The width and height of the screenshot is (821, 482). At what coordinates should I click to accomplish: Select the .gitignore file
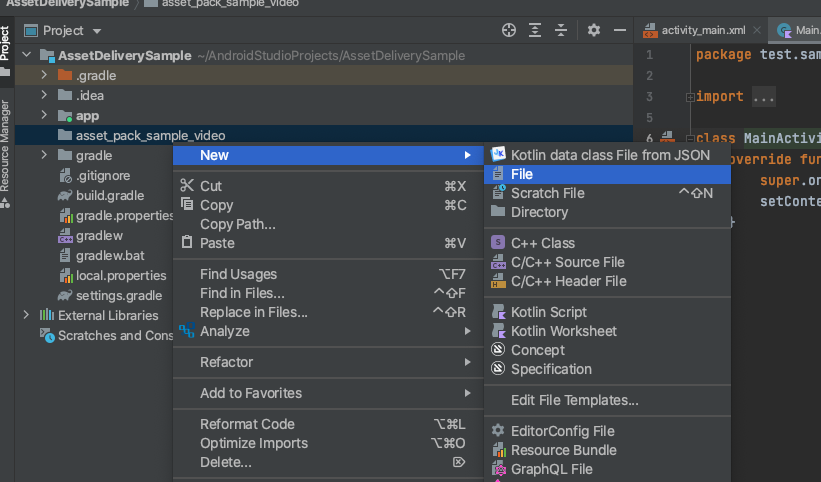(x=103, y=176)
